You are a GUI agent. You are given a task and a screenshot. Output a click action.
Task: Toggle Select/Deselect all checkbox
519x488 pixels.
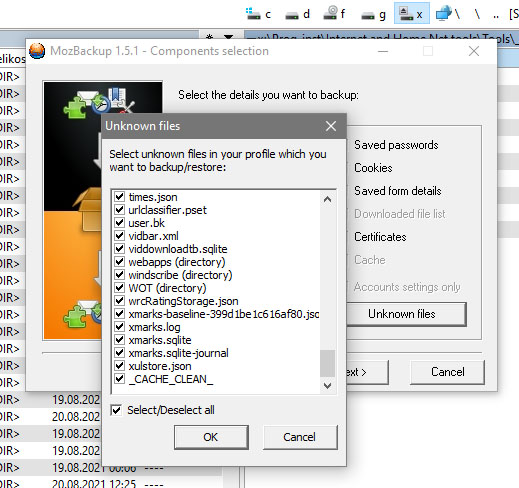pyautogui.click(x=116, y=410)
